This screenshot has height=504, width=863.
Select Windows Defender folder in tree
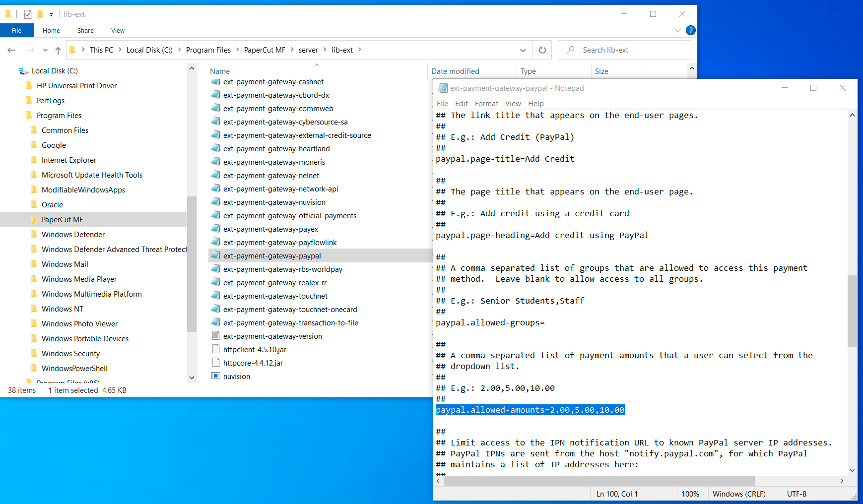tap(73, 234)
